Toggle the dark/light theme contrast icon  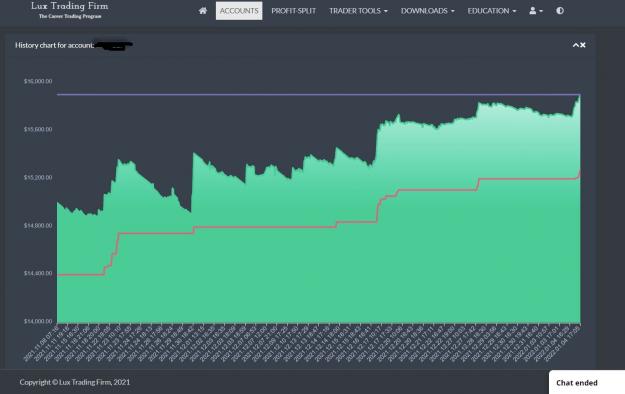(x=560, y=11)
